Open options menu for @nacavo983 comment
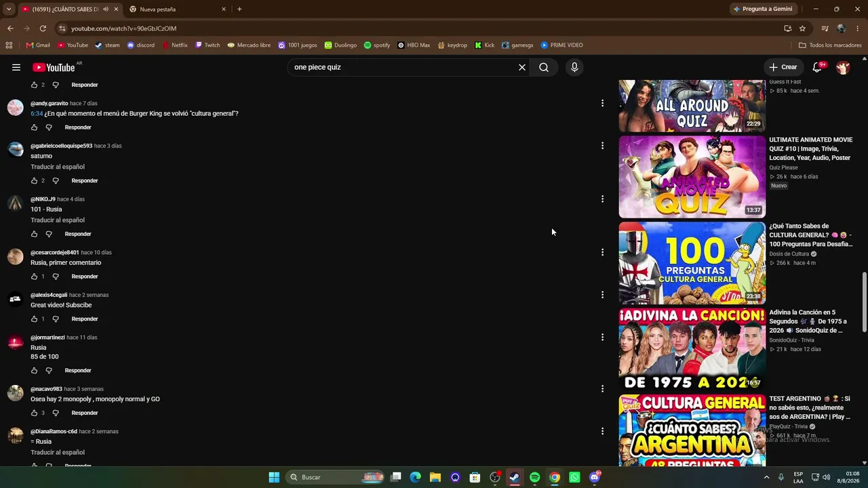 pyautogui.click(x=602, y=389)
